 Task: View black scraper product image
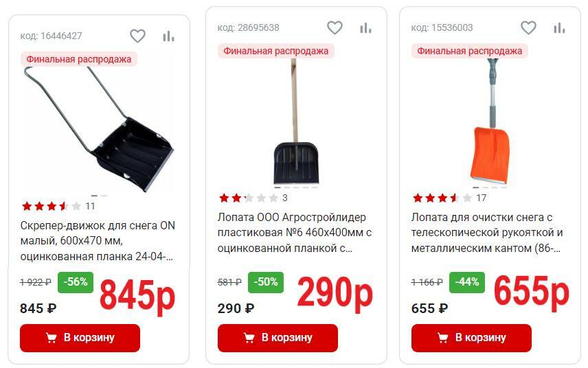99,129
